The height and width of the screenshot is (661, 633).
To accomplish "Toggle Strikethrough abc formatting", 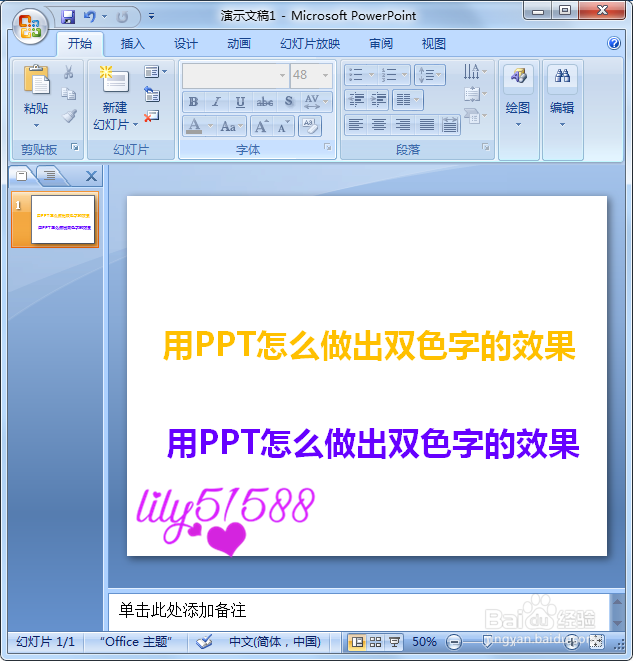I will click(x=265, y=101).
